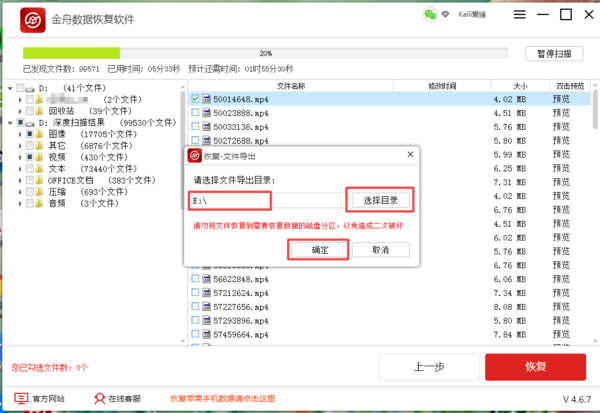Click the export directory path field
Screen dimensions: 600x413
[264, 200]
